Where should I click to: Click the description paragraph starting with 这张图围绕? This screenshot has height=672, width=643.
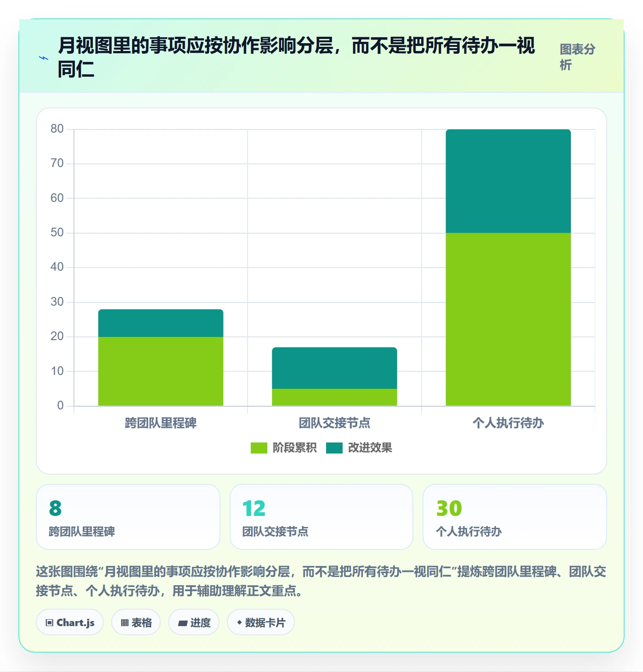(x=321, y=581)
